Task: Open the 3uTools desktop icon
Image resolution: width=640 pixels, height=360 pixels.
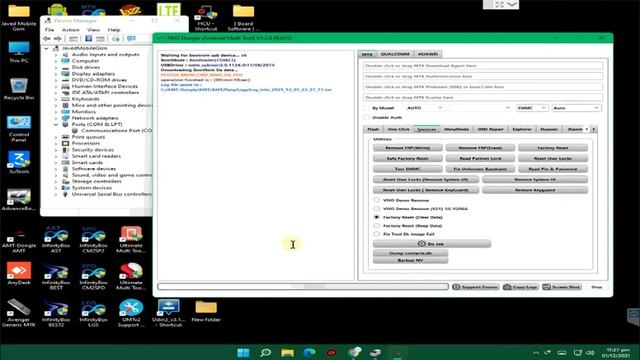Action: tap(19, 162)
